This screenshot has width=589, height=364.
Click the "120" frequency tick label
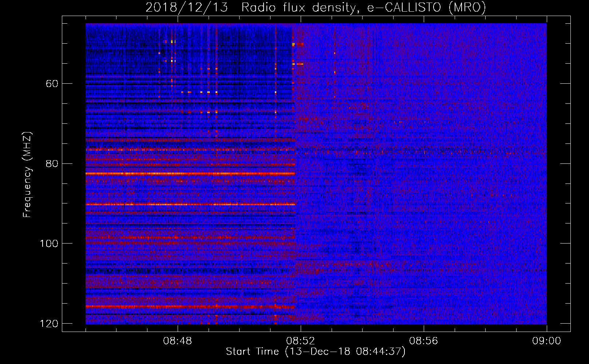click(x=49, y=324)
